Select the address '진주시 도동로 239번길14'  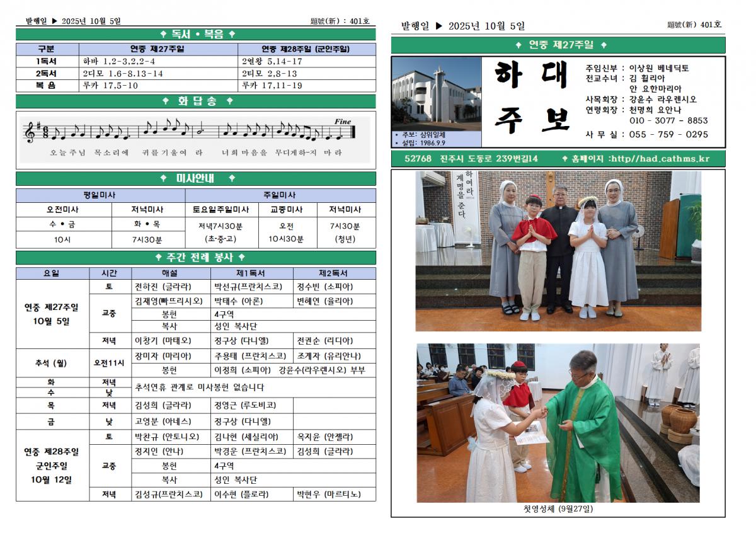pyautogui.click(x=489, y=159)
